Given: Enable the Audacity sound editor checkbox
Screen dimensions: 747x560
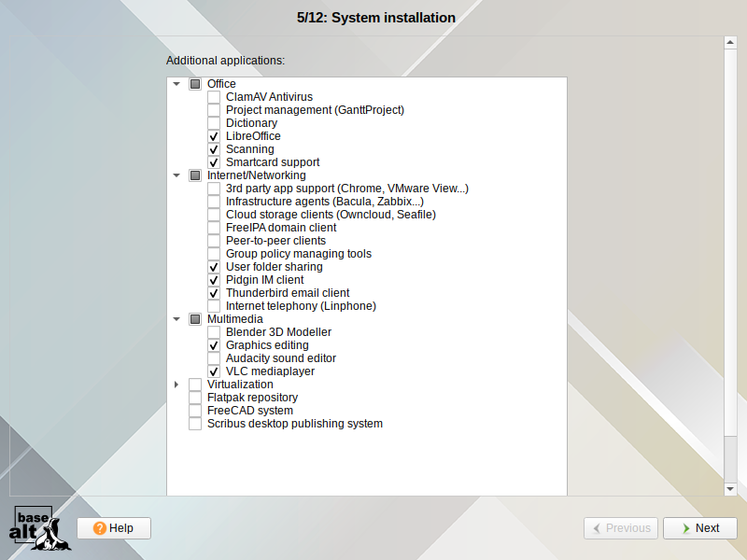Looking at the screenshot, I should (x=214, y=358).
